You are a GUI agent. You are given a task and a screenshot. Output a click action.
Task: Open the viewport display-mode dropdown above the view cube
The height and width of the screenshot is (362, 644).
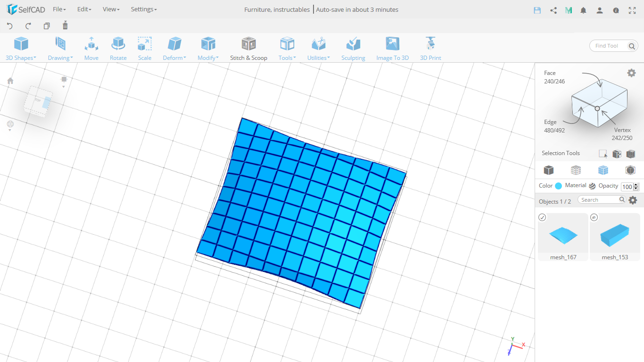[x=64, y=82]
